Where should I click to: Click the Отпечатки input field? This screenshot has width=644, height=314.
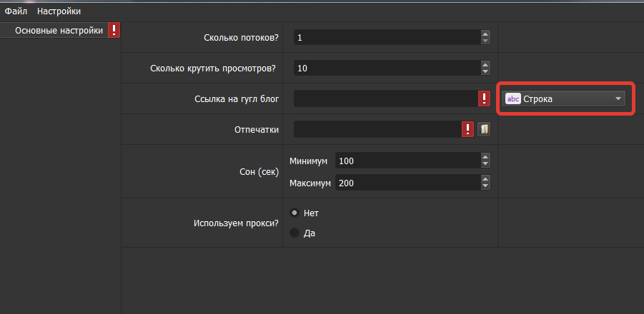coord(376,129)
